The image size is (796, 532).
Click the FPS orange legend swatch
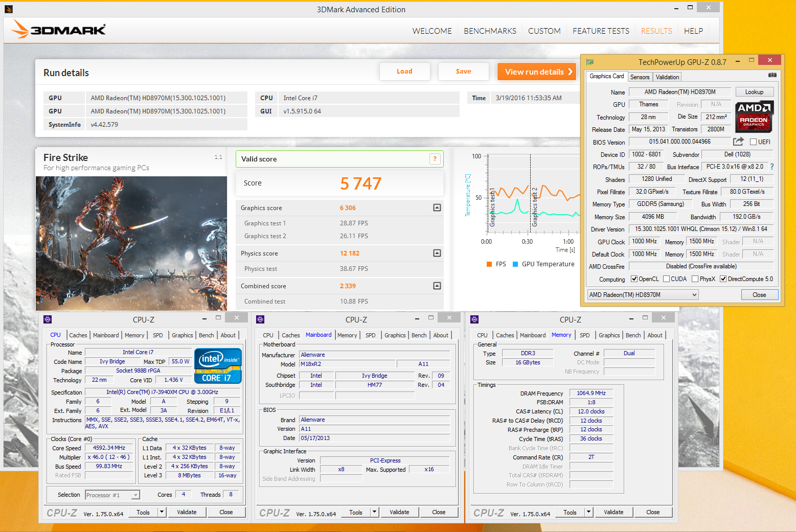(x=489, y=264)
